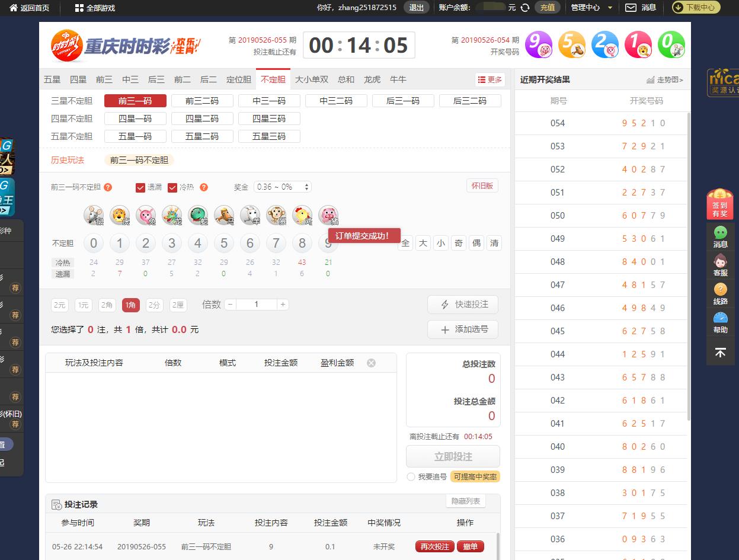Click the rooster zodiac icon
The image size is (739, 560).
pos(302,215)
